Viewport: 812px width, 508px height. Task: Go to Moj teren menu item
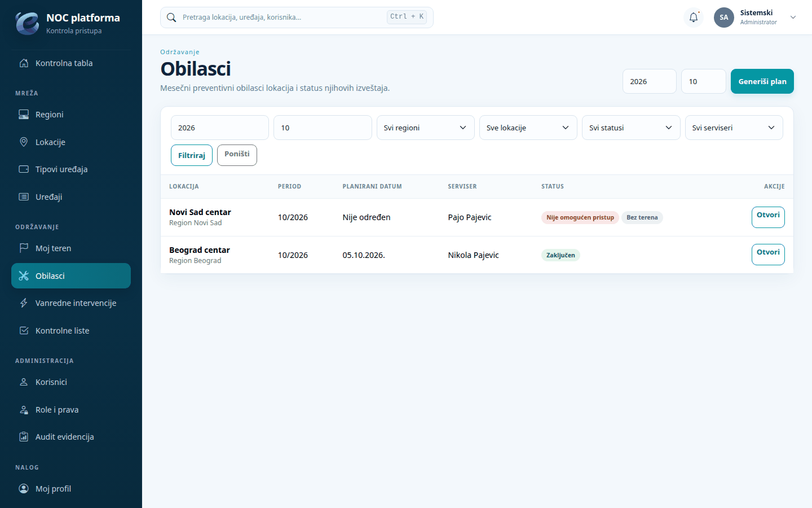click(71, 248)
